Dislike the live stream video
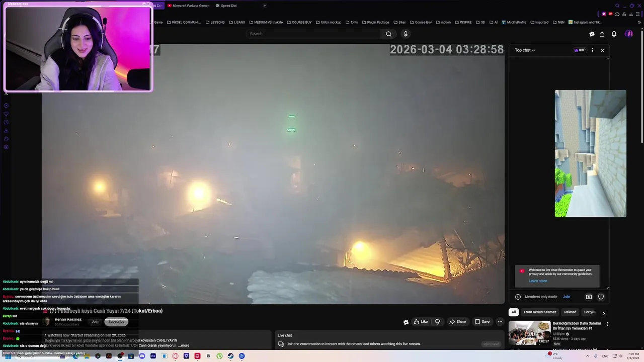This screenshot has height=362, width=644. 437,322
